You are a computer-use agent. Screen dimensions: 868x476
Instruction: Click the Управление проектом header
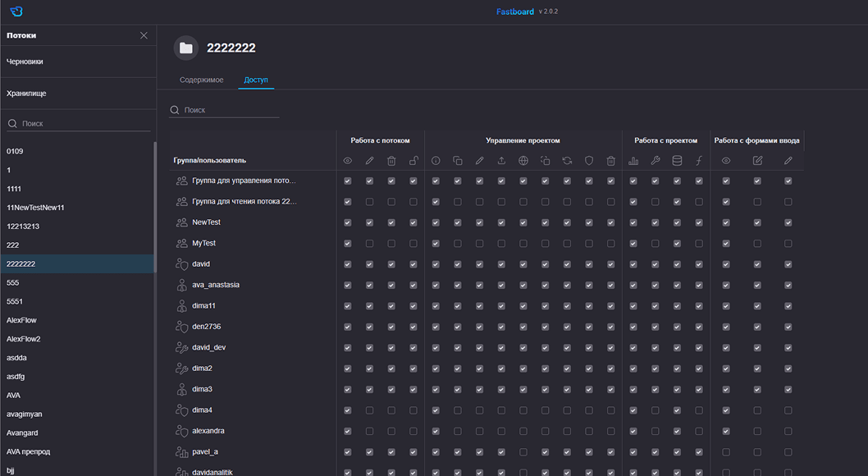(523, 140)
